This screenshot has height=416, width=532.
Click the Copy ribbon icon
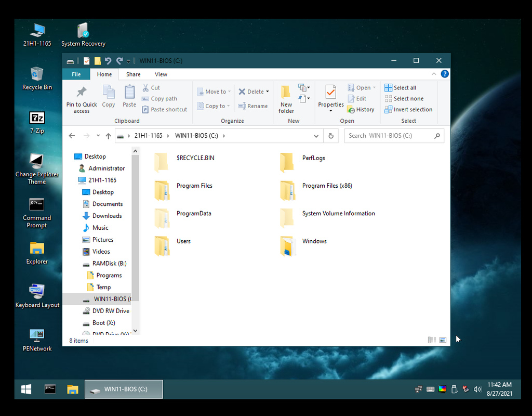[x=109, y=92]
